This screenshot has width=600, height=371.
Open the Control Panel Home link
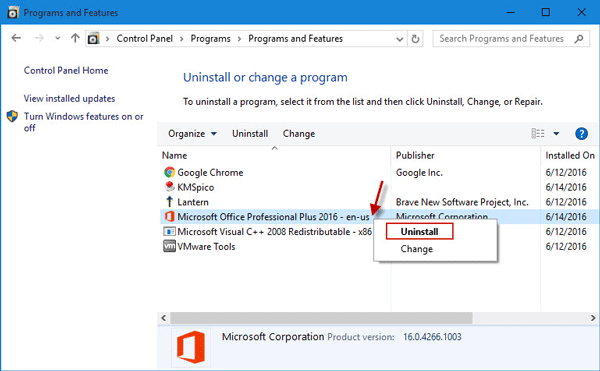(66, 70)
